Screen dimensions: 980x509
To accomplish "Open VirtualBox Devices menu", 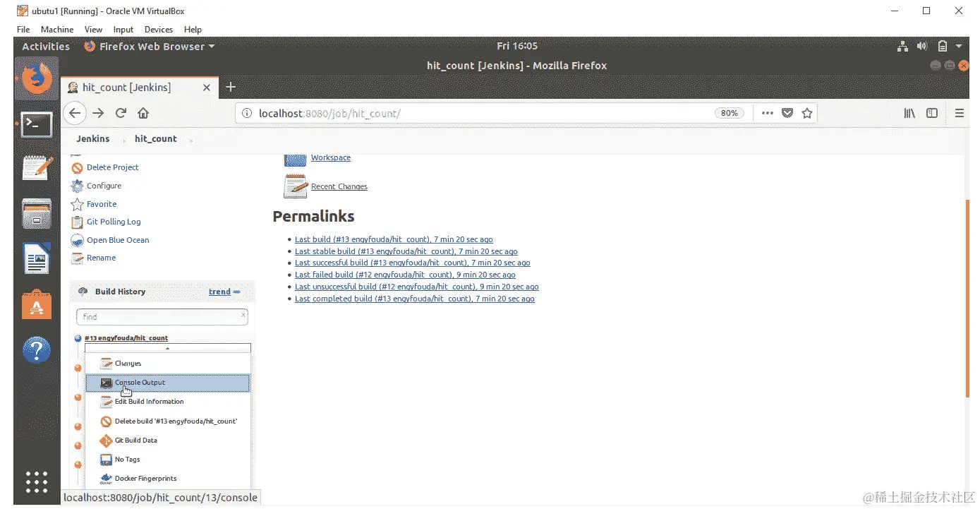I will coord(158,30).
